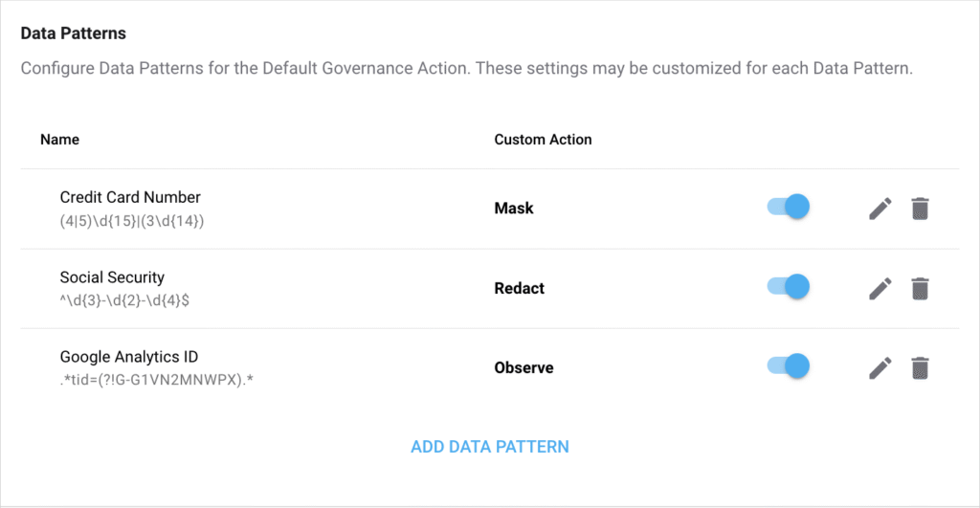The image size is (980, 508).
Task: Delete the Credit Card Number pattern
Action: click(x=920, y=208)
